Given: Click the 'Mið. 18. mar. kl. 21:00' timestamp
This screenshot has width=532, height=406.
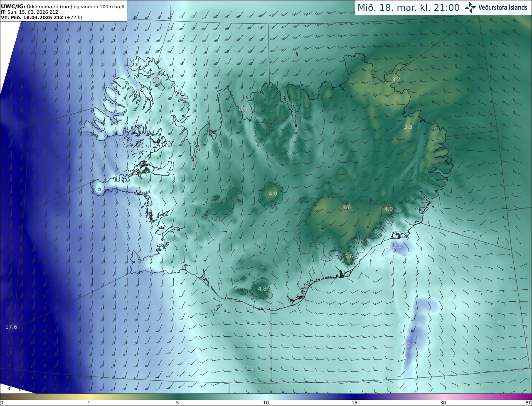Looking at the screenshot, I should 408,7.
